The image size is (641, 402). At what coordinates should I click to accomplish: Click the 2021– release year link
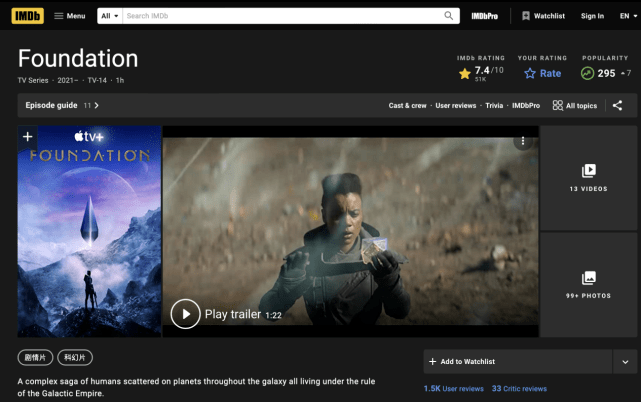(x=67, y=80)
